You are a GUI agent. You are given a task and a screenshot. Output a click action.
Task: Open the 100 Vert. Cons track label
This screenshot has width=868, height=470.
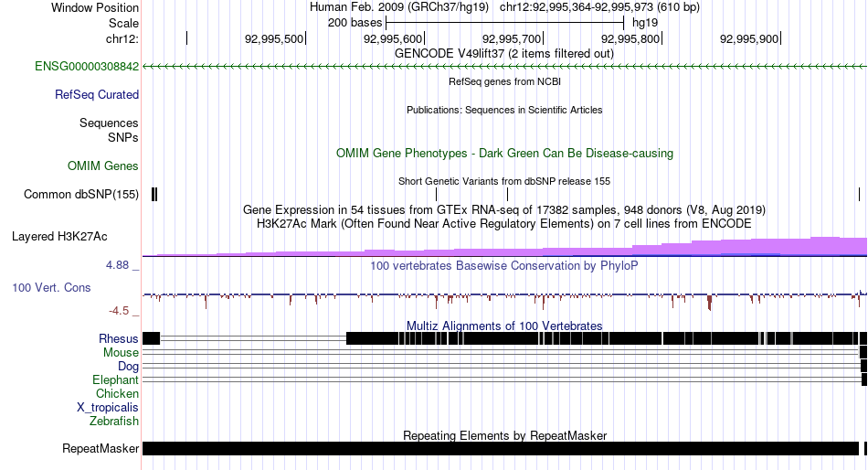pos(51,288)
